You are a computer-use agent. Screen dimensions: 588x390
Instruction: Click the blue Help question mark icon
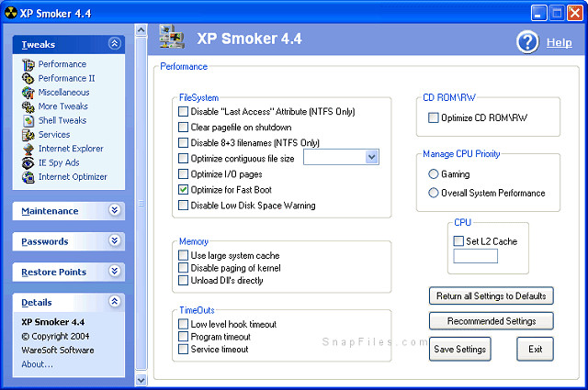(x=527, y=42)
